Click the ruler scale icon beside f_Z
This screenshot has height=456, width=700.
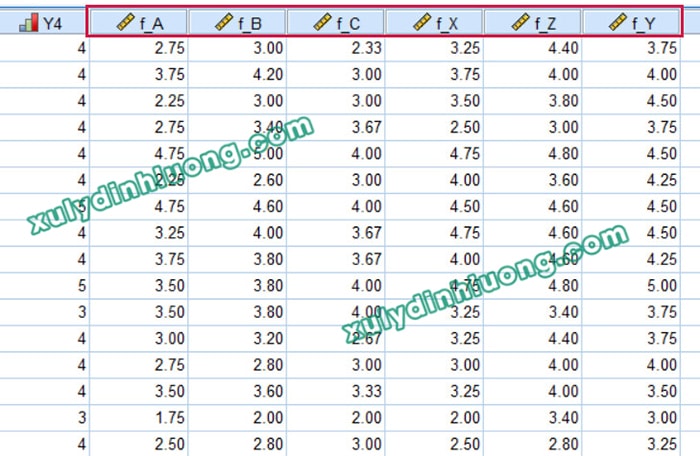click(521, 21)
